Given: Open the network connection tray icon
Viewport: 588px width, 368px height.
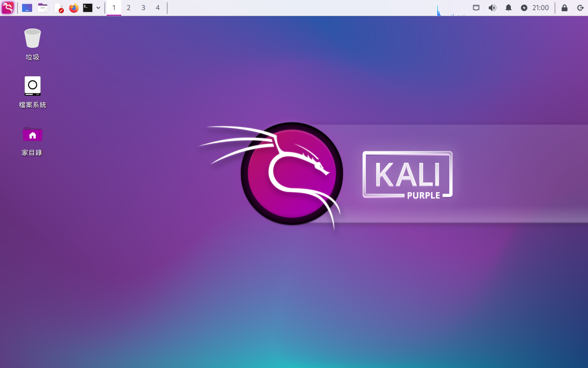Looking at the screenshot, I should (x=476, y=8).
